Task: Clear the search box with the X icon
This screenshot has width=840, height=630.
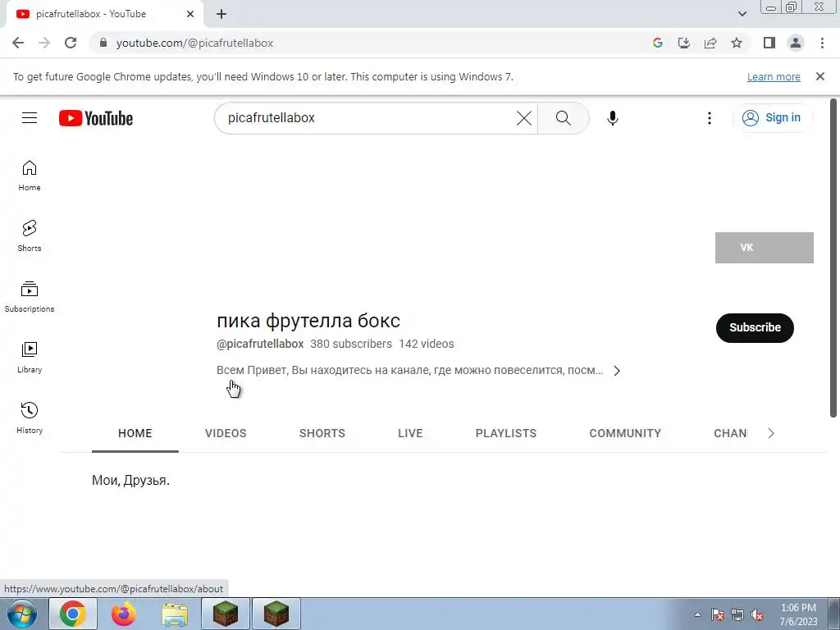Action: tap(524, 118)
